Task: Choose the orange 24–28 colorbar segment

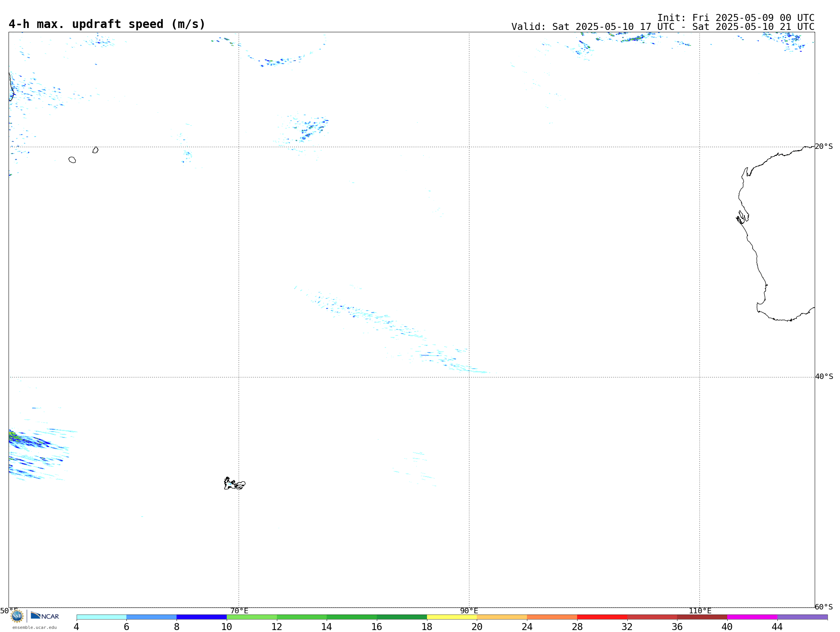Action: coord(552,617)
